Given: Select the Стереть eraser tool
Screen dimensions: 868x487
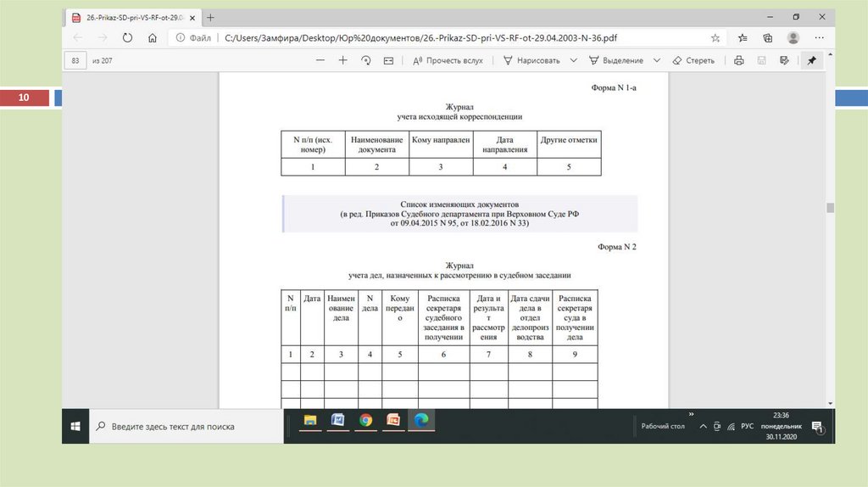Looking at the screenshot, I should click(693, 60).
